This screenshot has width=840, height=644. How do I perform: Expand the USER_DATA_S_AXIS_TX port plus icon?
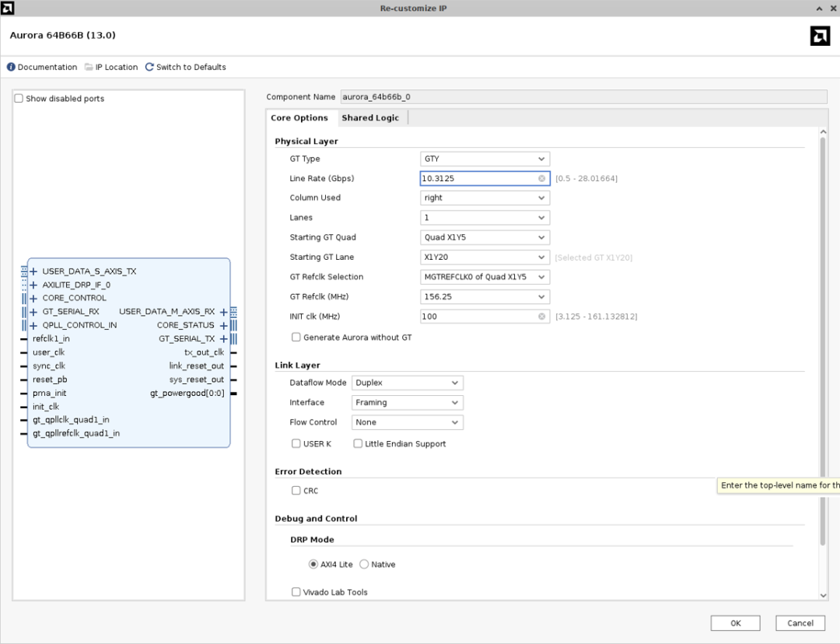click(x=33, y=271)
